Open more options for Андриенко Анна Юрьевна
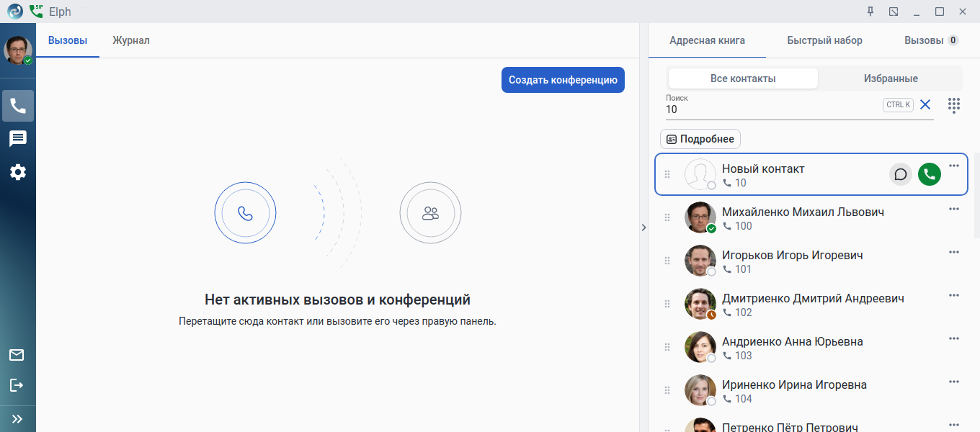The image size is (980, 432). [x=954, y=338]
